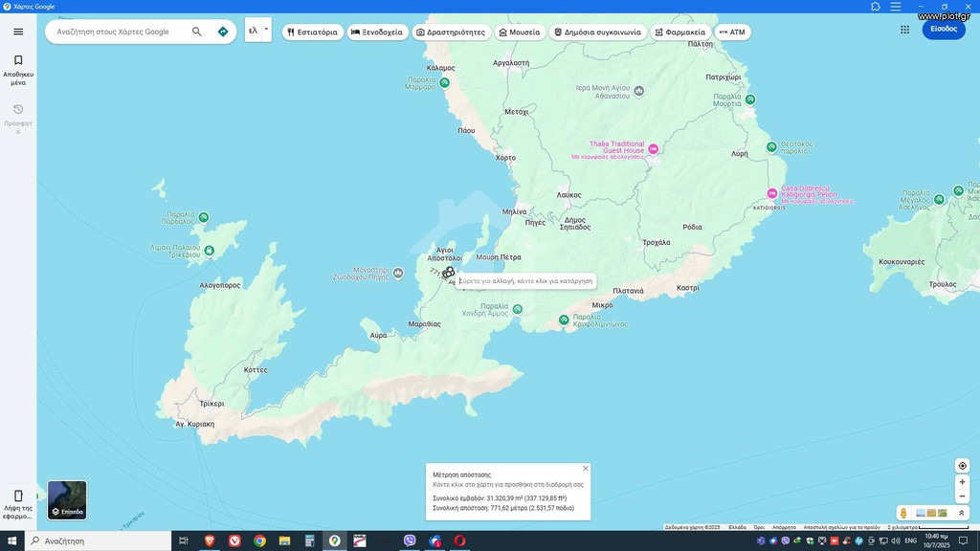Click the Windows Start button
The height and width of the screenshot is (551, 980).
pyautogui.click(x=11, y=541)
